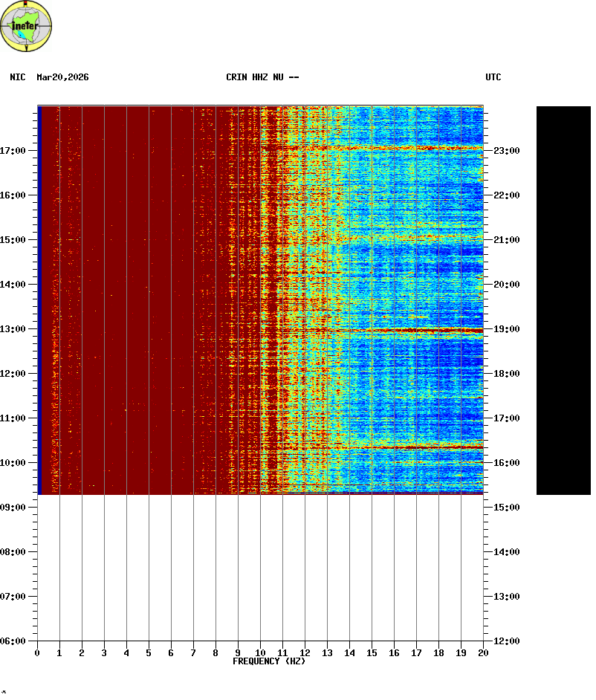Image resolution: width=596 pixels, height=700 pixels.
Task: Click the Ineter logo in the corner
Action: pos(27,26)
